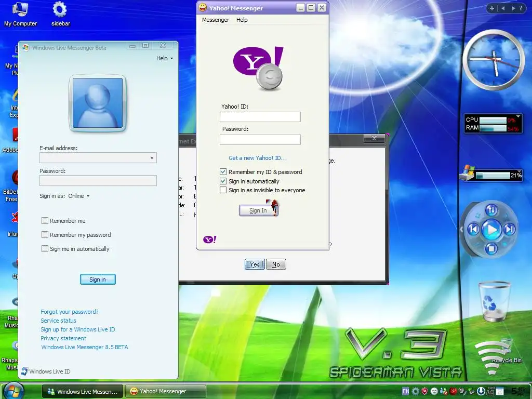
Task: Click the red shield security alert tray icon
Action: 424,391
